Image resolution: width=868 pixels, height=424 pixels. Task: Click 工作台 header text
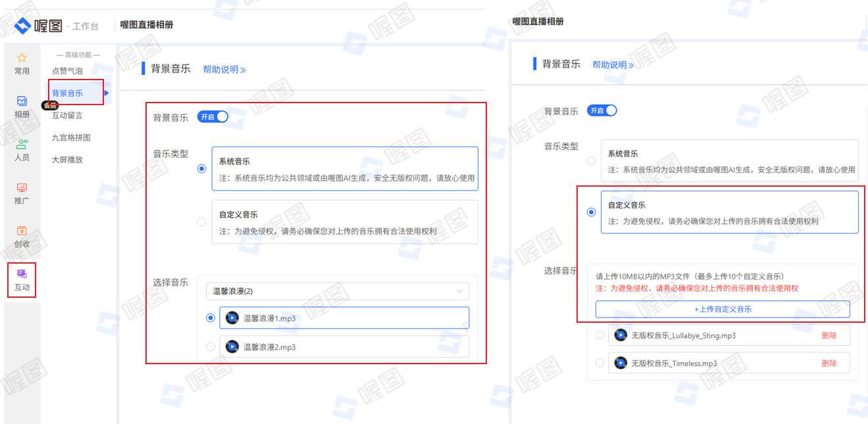(x=86, y=26)
